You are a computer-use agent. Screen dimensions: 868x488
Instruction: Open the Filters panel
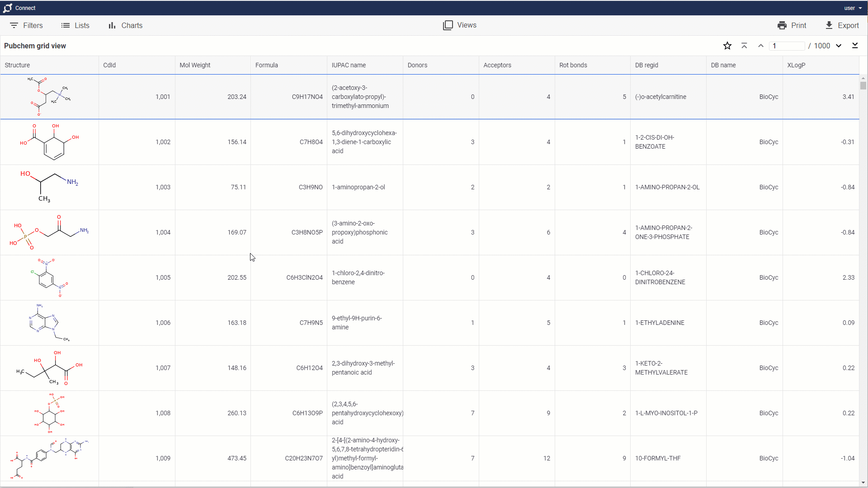(26, 25)
